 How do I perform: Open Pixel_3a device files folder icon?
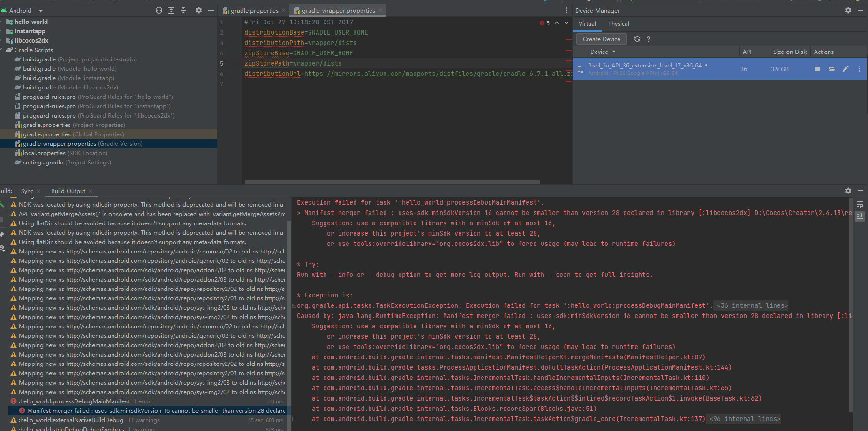click(x=831, y=69)
